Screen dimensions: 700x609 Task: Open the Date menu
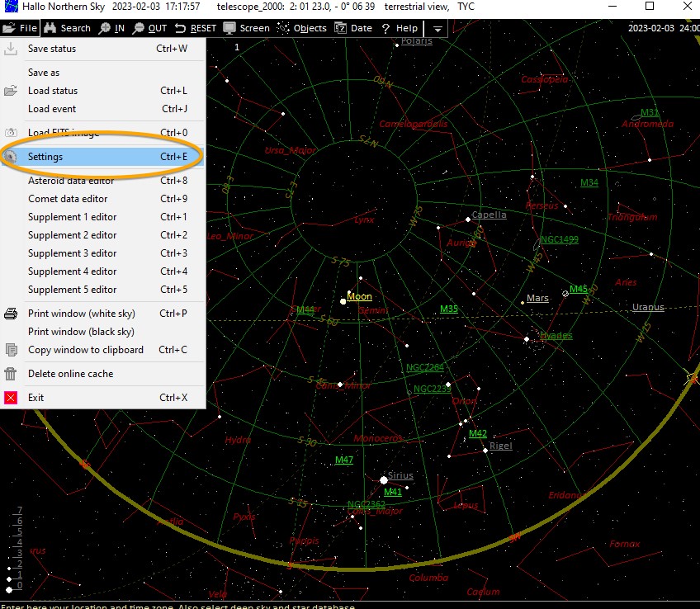353,28
